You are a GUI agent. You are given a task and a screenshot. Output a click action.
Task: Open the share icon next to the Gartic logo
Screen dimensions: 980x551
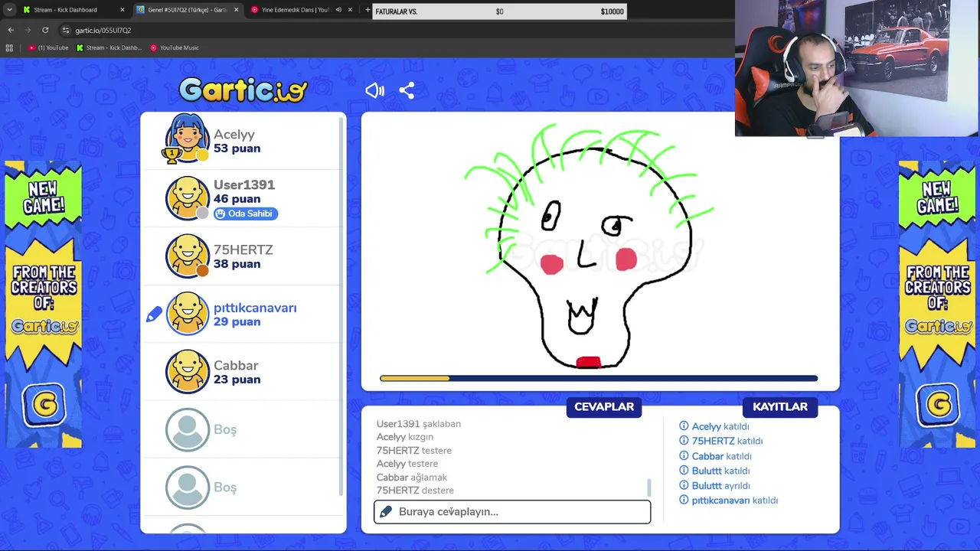point(407,90)
